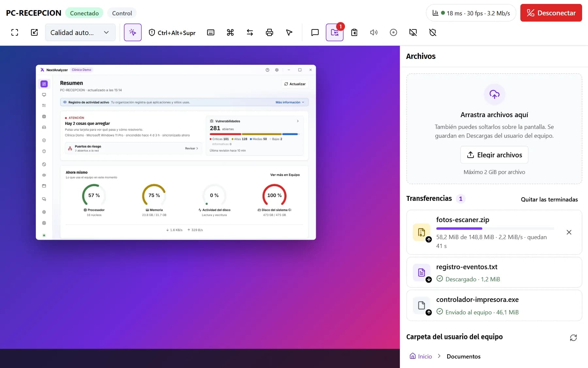Click the remote printing icon

[x=269, y=32]
